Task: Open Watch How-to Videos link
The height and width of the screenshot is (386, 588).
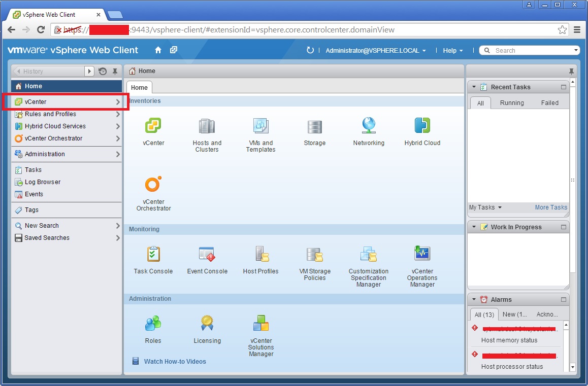Action: pos(175,361)
